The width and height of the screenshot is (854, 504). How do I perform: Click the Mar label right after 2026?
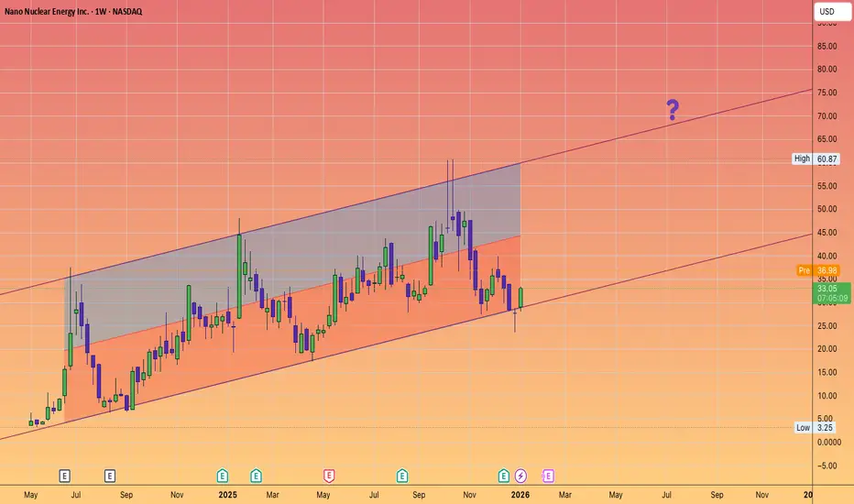click(x=565, y=495)
